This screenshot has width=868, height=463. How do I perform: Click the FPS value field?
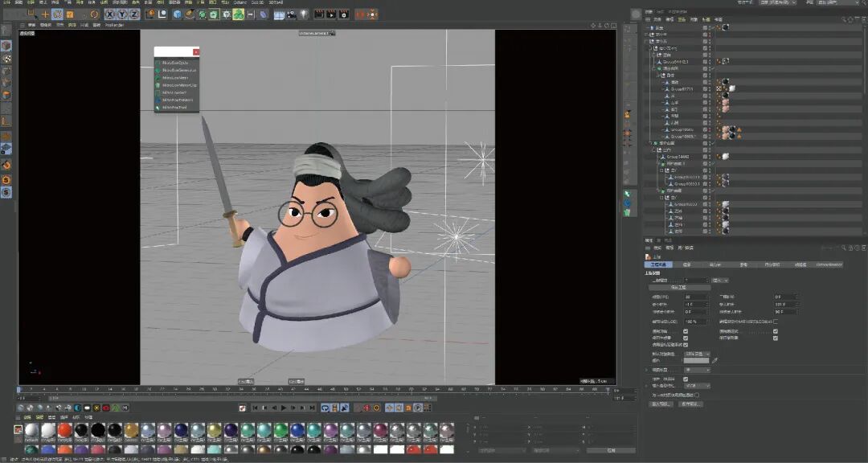coord(696,297)
